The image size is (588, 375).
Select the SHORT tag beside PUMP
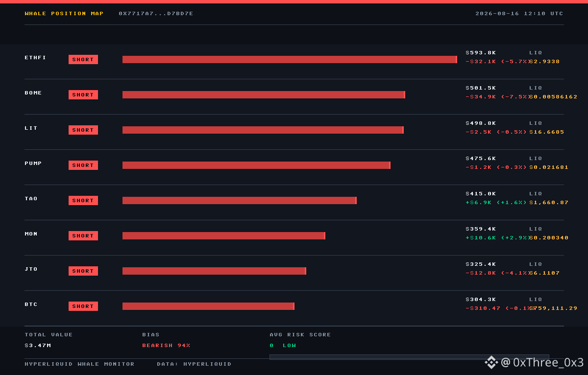pyautogui.click(x=83, y=165)
